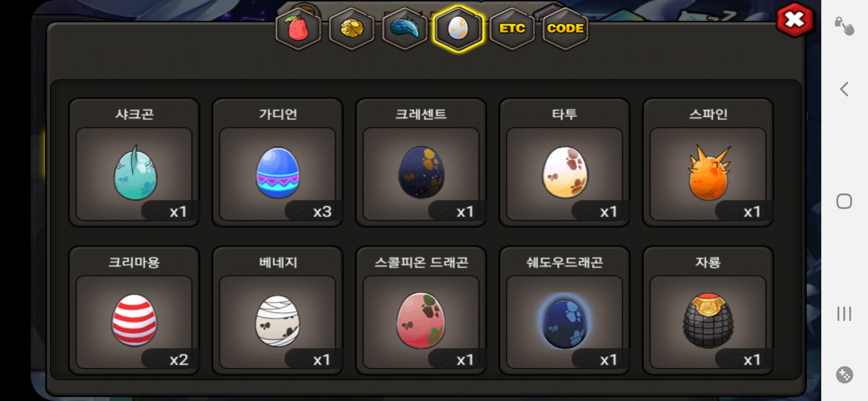Choose the 자룡 armored black egg
The width and height of the screenshot is (868, 401).
pos(708,311)
